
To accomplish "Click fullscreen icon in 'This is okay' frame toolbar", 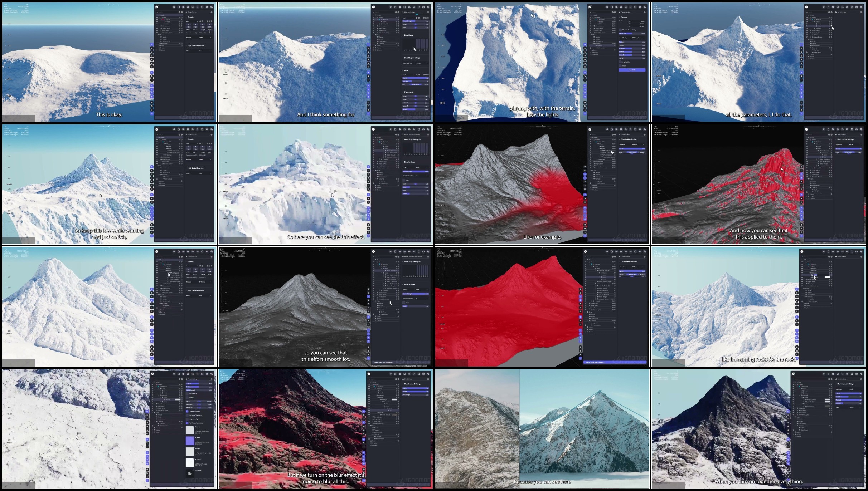I will (x=202, y=7).
